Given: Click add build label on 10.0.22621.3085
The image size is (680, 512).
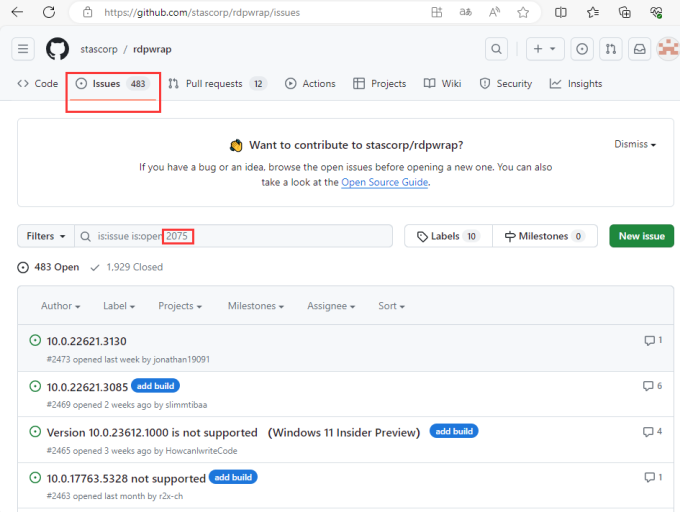Looking at the screenshot, I should tap(155, 386).
